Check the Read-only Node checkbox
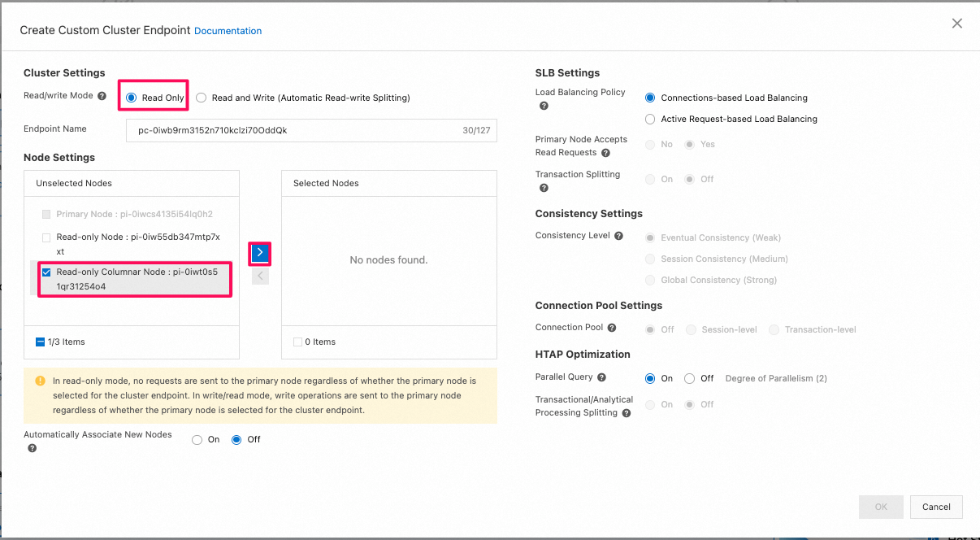Image resolution: width=980 pixels, height=540 pixels. (x=46, y=237)
